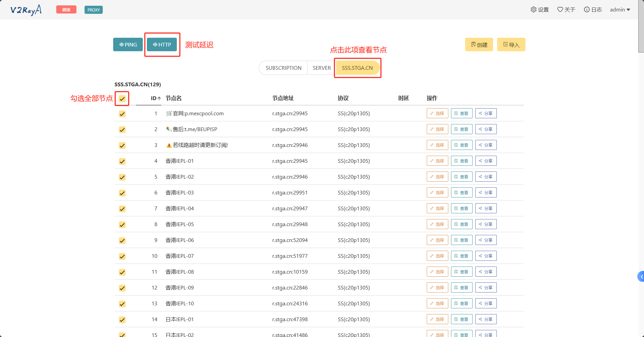Open the logs via info icon
This screenshot has width=644, height=337.
[x=593, y=10]
